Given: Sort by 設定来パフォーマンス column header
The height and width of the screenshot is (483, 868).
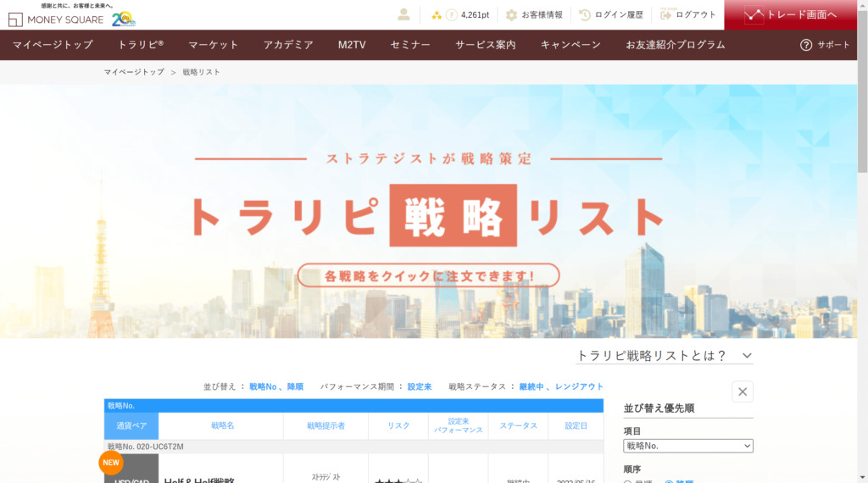Looking at the screenshot, I should coord(459,425).
